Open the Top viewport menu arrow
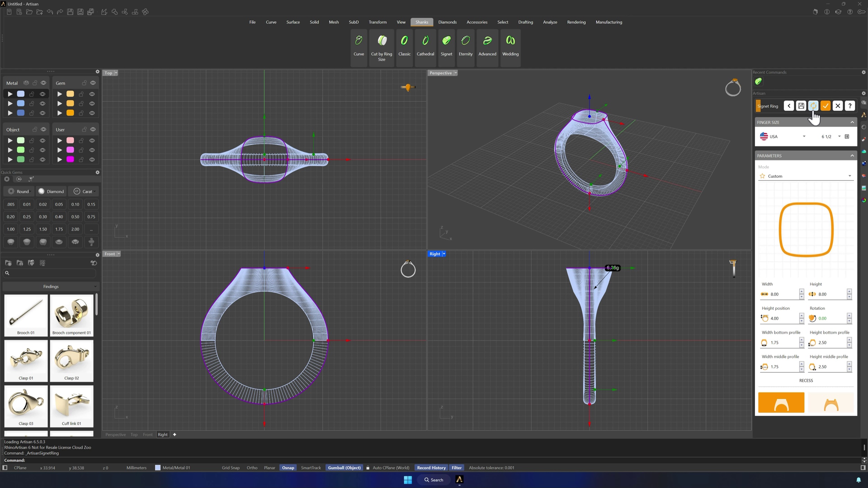868x488 pixels. pos(116,73)
